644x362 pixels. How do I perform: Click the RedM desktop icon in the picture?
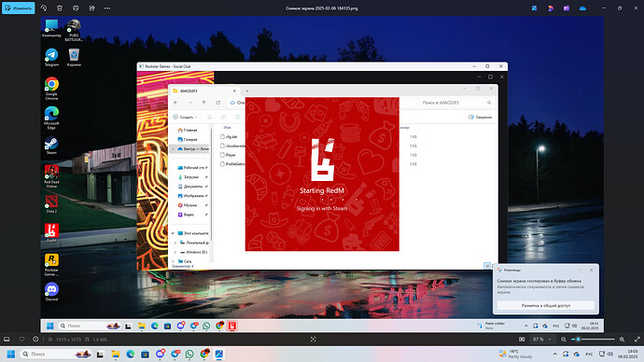point(51,232)
